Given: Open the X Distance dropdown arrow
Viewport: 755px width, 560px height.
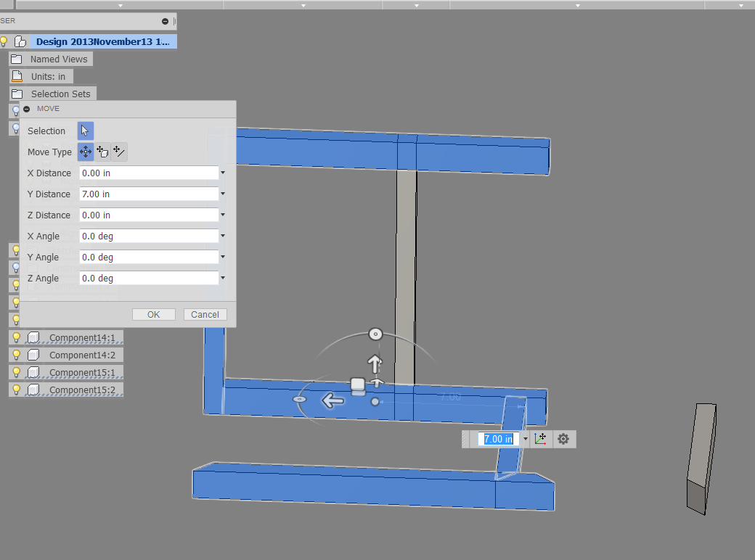Looking at the screenshot, I should (223, 173).
